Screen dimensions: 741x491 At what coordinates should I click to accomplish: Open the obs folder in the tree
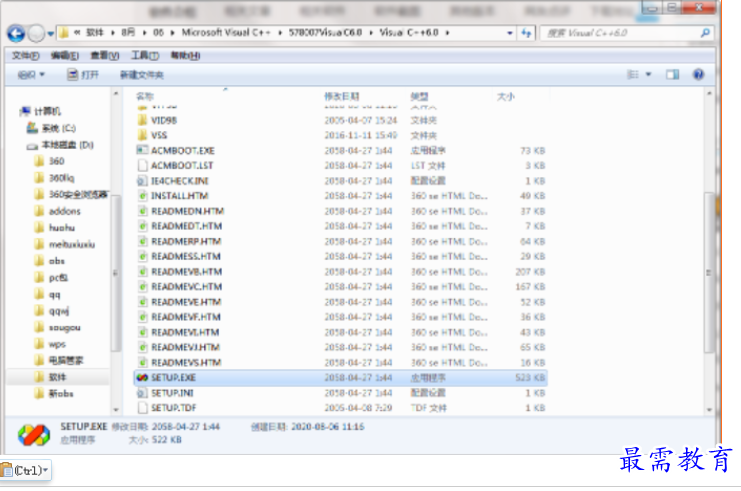(50, 261)
